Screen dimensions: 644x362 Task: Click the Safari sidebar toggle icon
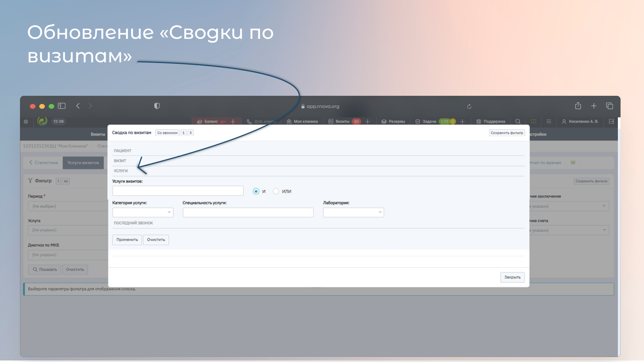62,106
